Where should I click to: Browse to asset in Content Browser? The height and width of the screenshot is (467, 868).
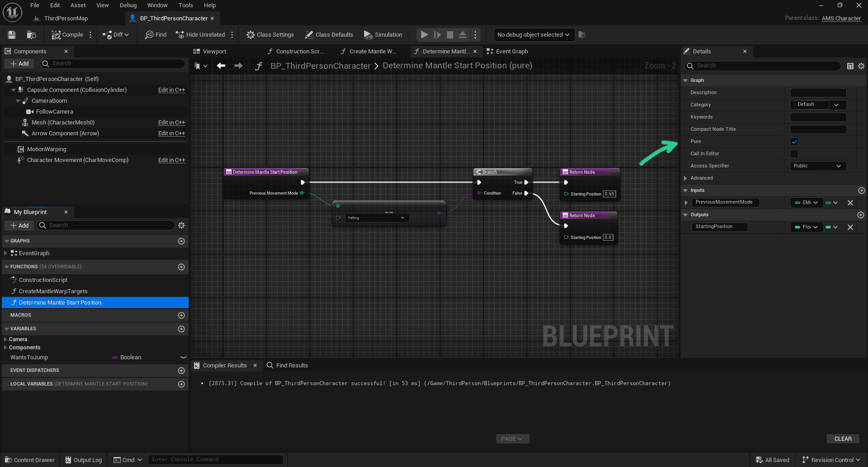(x=31, y=35)
